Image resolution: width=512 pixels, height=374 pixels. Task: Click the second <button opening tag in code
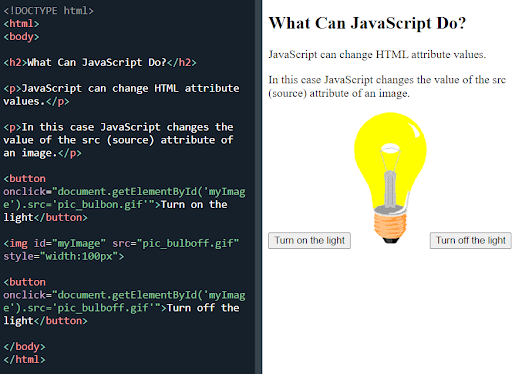tap(24, 282)
